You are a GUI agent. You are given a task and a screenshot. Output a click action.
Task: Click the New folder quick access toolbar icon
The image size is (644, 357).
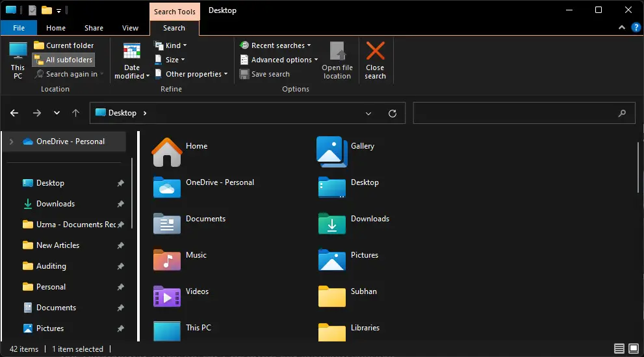47,10
